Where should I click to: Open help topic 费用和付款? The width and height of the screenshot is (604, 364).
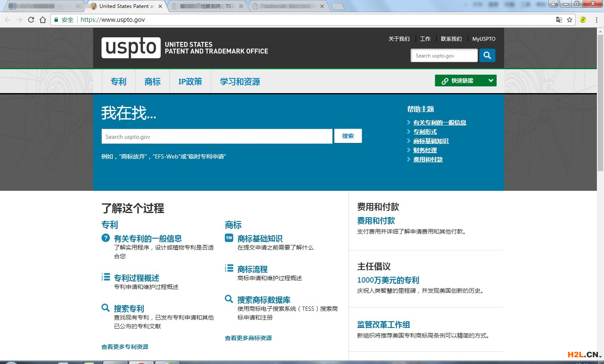click(x=428, y=159)
